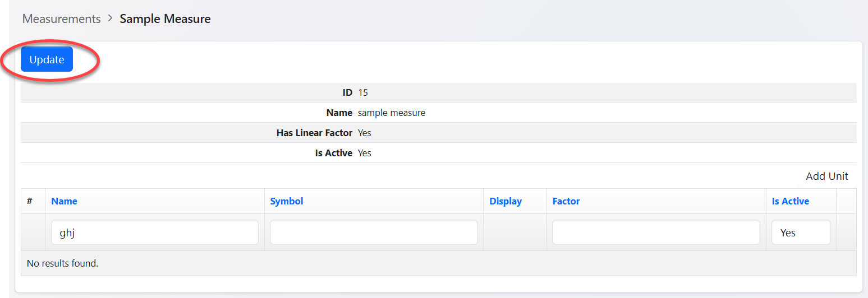Focus the Name filter field containing ghj
The height and width of the screenshot is (298, 868).
[154, 232]
